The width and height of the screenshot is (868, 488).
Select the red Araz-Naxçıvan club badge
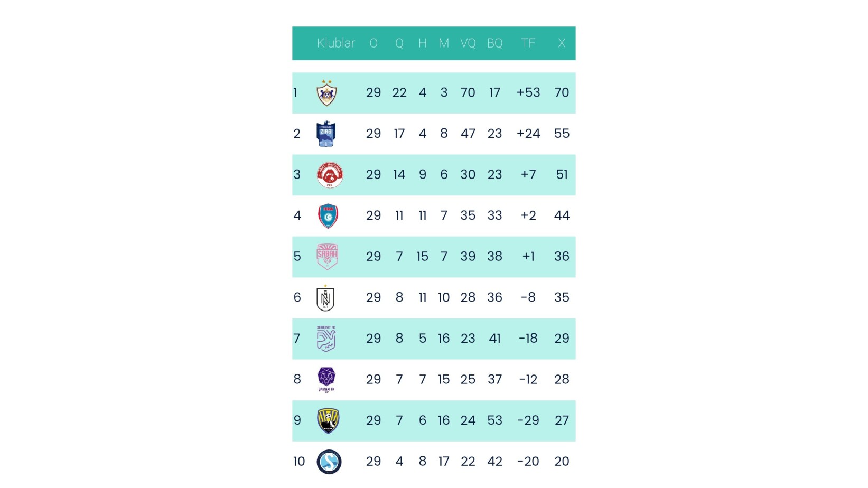(x=330, y=175)
